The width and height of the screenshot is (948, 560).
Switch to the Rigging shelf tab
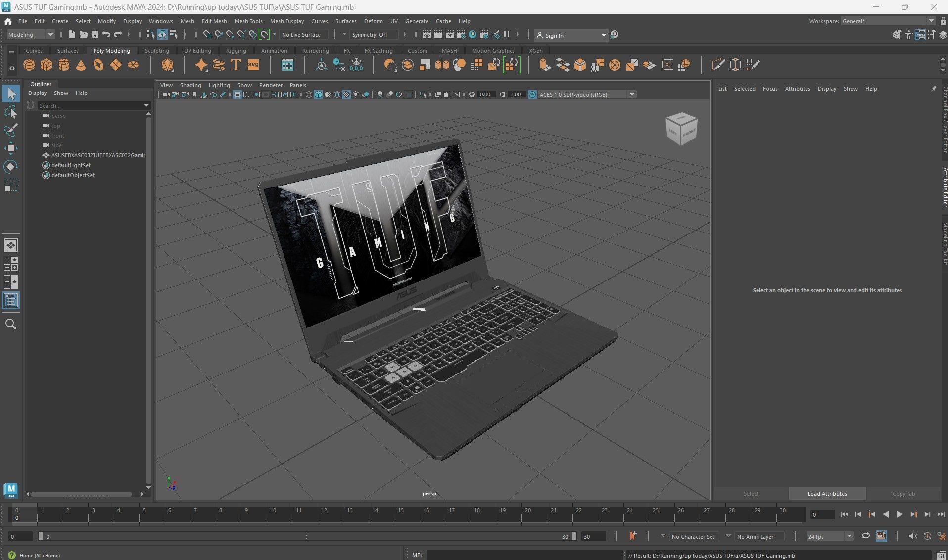[236, 51]
